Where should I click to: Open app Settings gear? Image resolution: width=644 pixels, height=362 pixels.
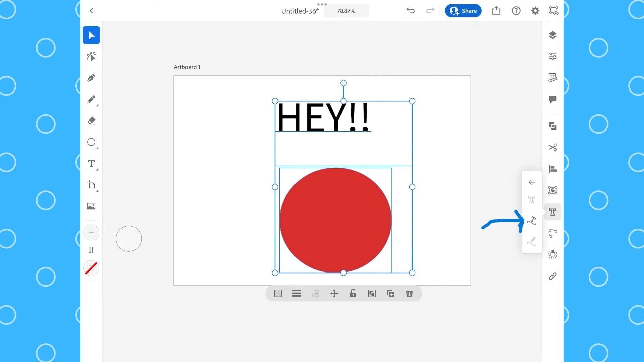point(535,11)
